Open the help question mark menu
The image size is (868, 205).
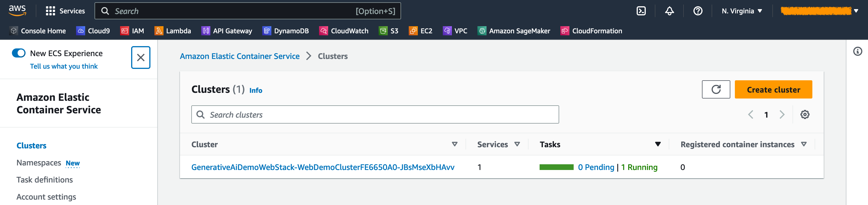(698, 11)
